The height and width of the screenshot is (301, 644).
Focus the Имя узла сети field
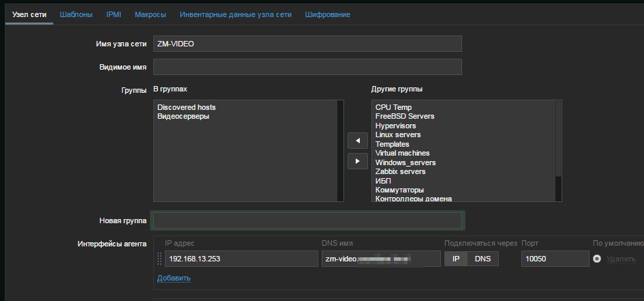click(307, 44)
